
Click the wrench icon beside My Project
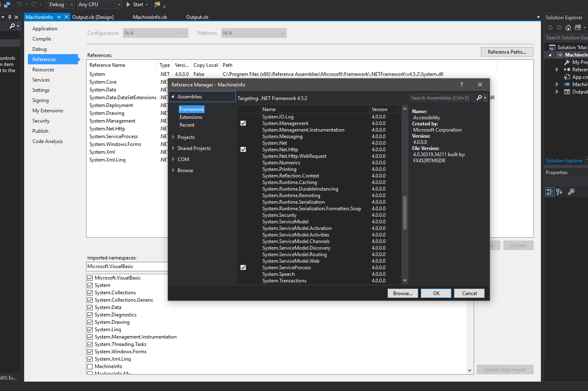[567, 62]
